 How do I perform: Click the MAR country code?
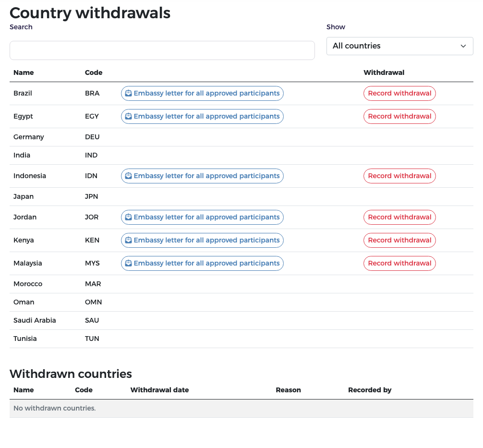(93, 284)
